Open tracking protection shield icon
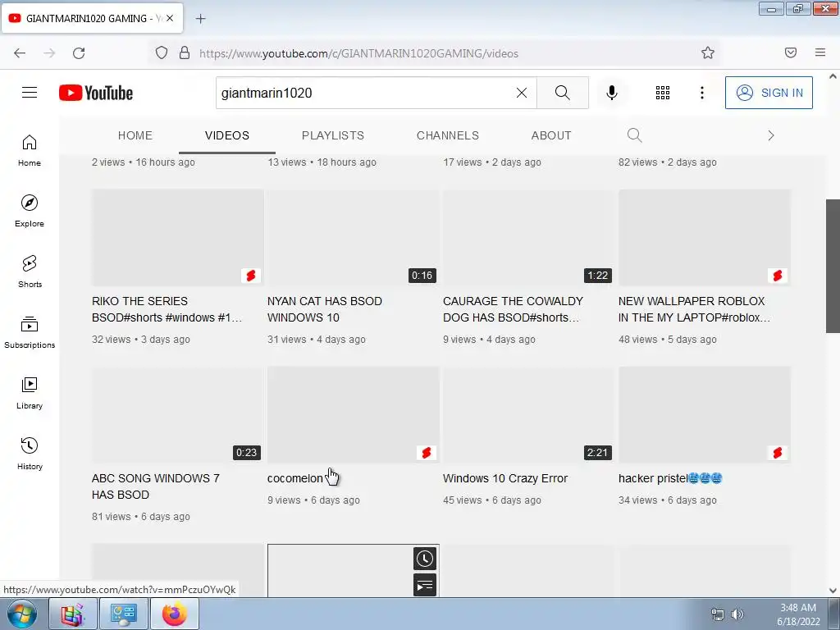 (x=162, y=53)
